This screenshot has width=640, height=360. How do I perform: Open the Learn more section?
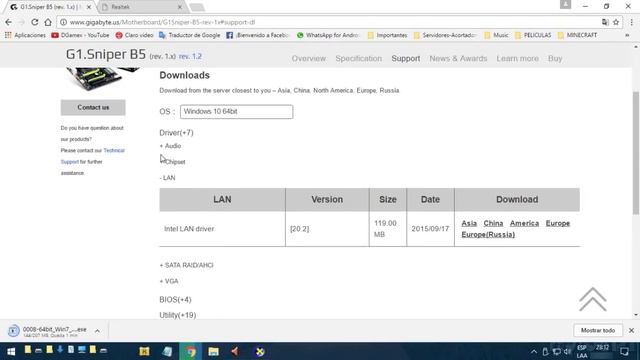pos(517,58)
